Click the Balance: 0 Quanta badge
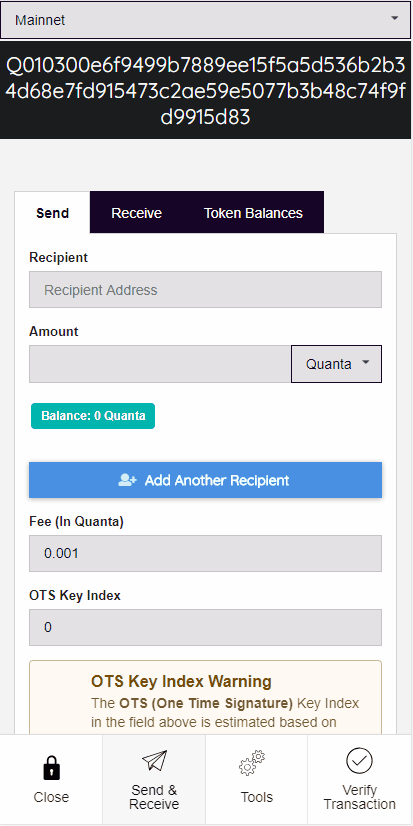413x826 pixels. click(x=93, y=416)
